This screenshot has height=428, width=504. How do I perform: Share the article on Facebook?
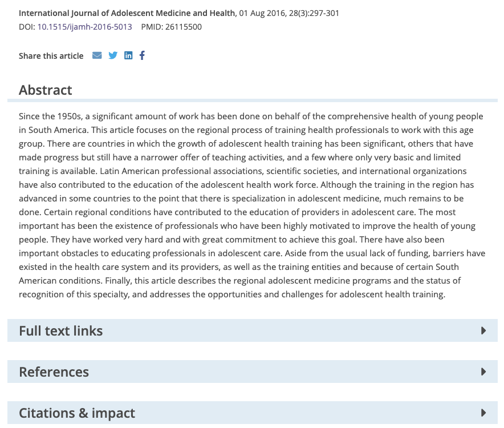pyautogui.click(x=142, y=55)
